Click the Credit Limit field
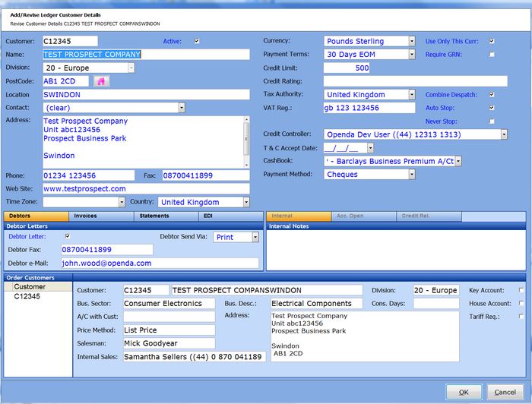The image size is (532, 404). click(347, 68)
